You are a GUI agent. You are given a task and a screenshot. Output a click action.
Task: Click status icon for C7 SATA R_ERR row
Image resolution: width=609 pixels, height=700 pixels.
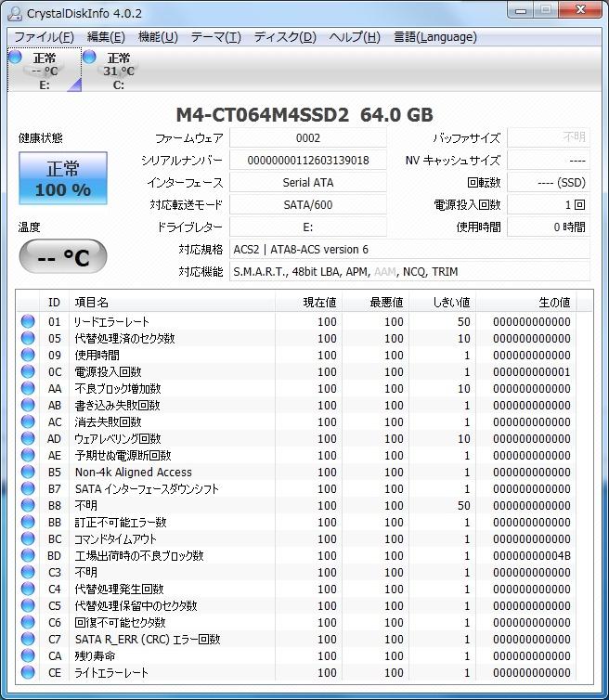click(28, 639)
